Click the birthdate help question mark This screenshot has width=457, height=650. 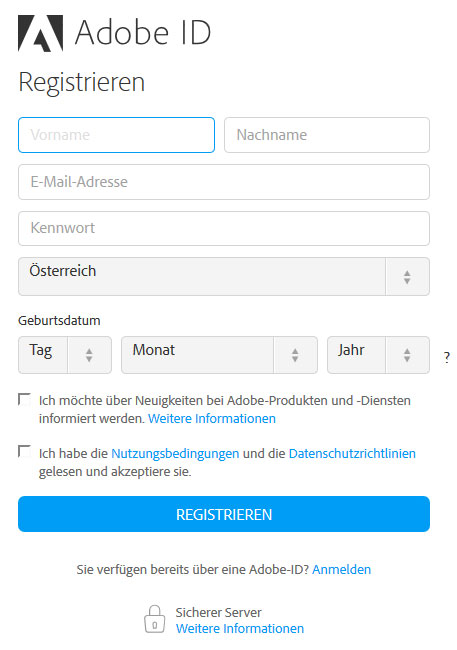(x=447, y=357)
